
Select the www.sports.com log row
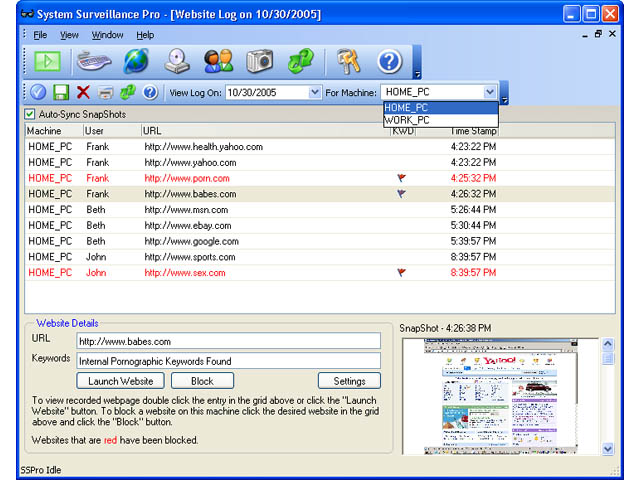point(320,257)
